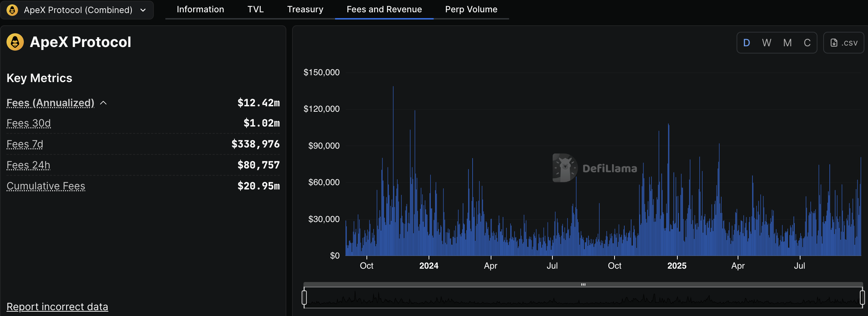Image resolution: width=868 pixels, height=316 pixels.
Task: Open the Perp Volume tab
Action: [x=471, y=9]
